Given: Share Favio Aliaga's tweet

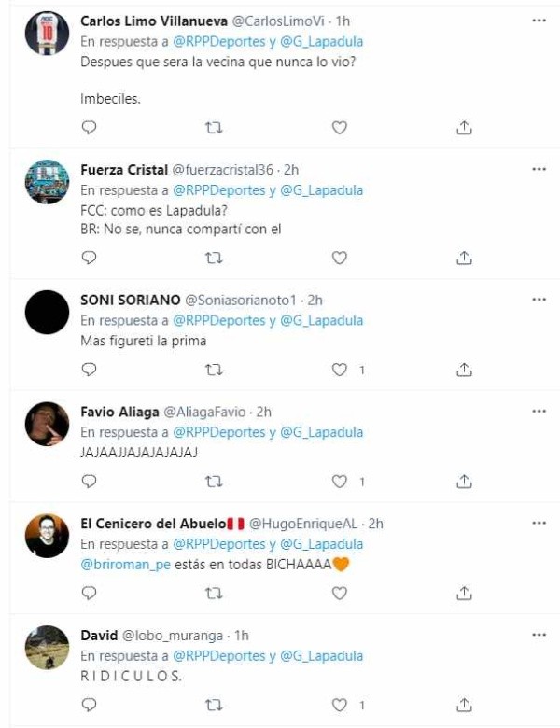Looking at the screenshot, I should (x=464, y=482).
